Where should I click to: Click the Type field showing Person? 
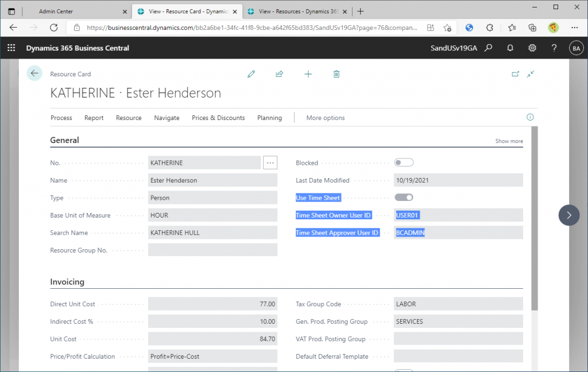212,197
